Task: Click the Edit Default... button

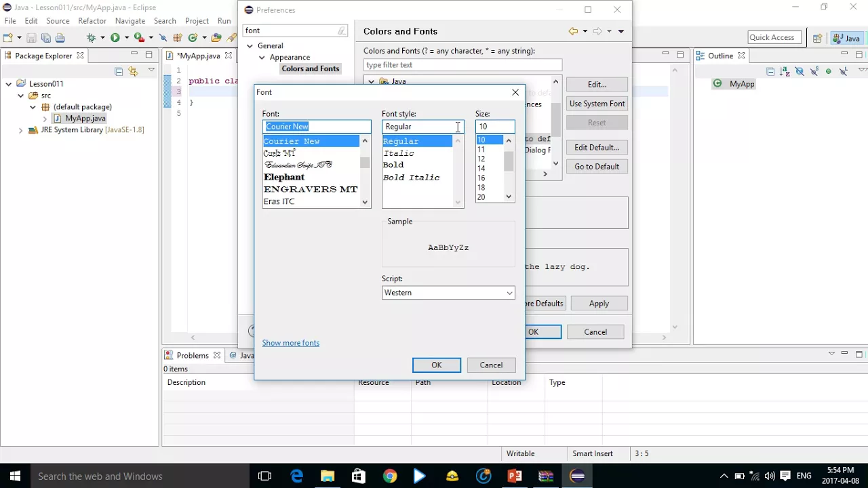Action: pyautogui.click(x=597, y=147)
